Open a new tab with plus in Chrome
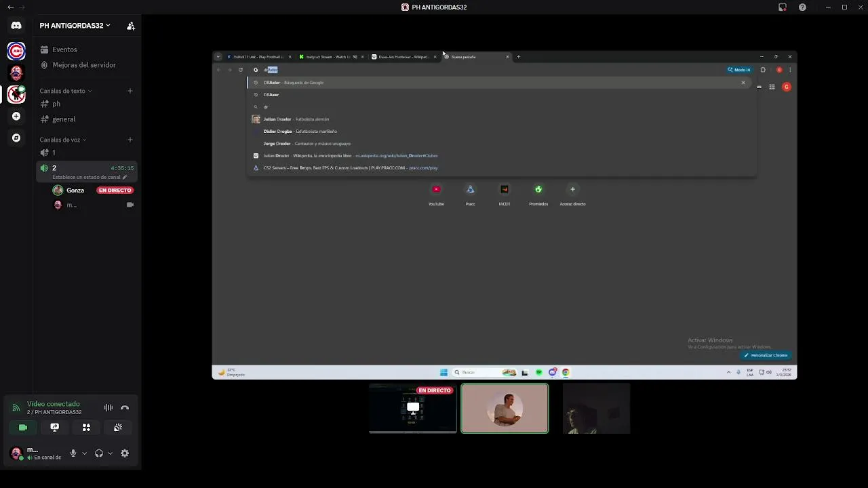 pos(519,57)
